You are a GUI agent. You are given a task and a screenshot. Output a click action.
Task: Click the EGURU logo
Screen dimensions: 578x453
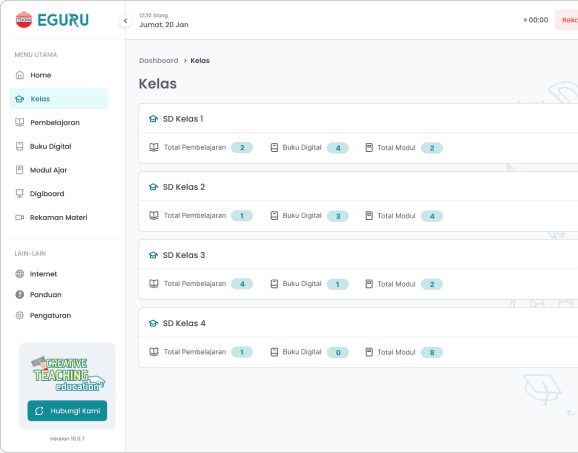(52, 20)
